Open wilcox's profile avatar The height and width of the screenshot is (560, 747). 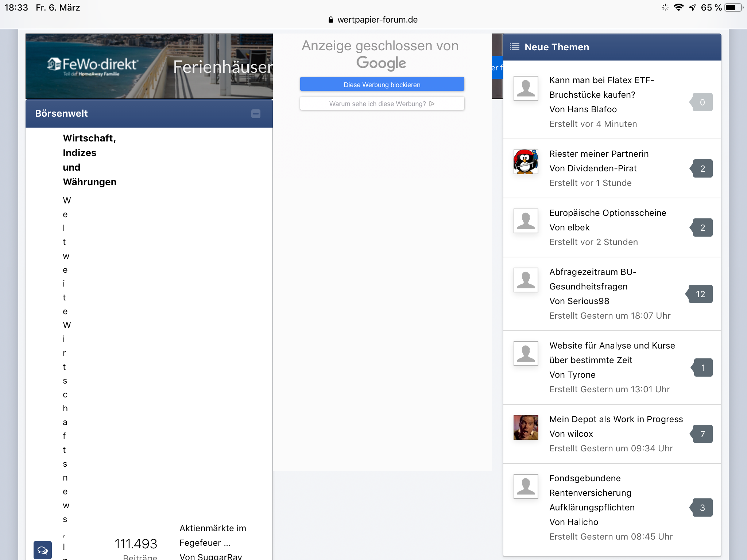click(x=526, y=427)
